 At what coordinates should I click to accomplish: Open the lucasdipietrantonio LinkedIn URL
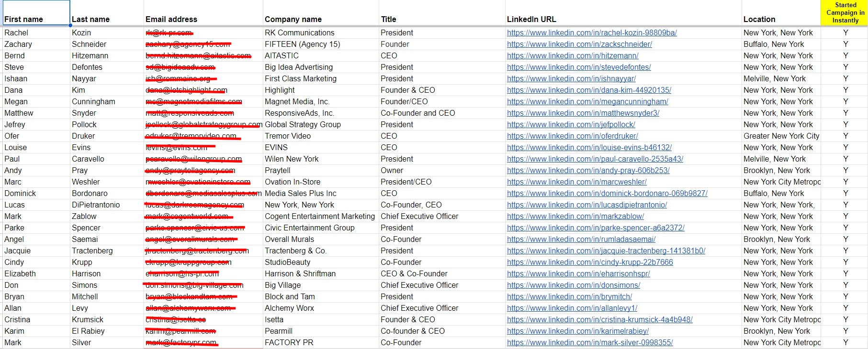point(587,205)
